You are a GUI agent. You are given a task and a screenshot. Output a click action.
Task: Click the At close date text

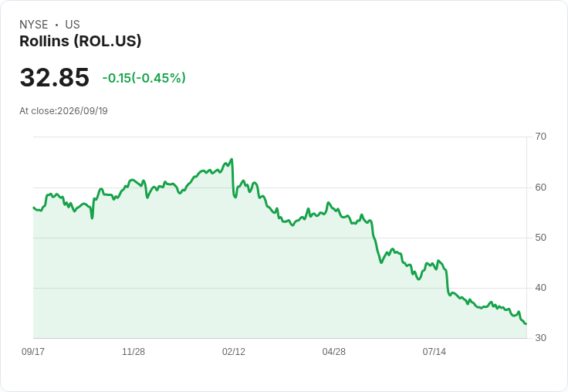63,111
